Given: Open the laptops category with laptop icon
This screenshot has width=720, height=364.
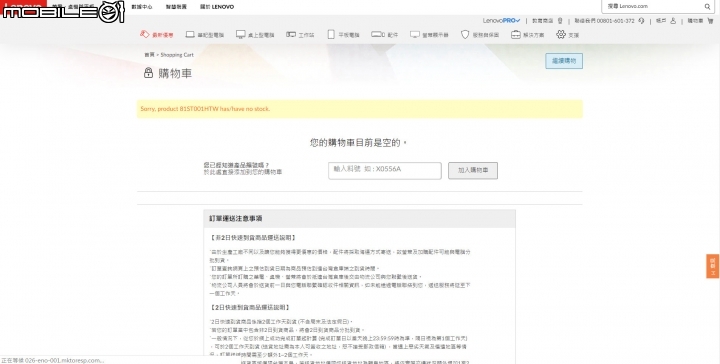Looking at the screenshot, I should click(x=190, y=34).
